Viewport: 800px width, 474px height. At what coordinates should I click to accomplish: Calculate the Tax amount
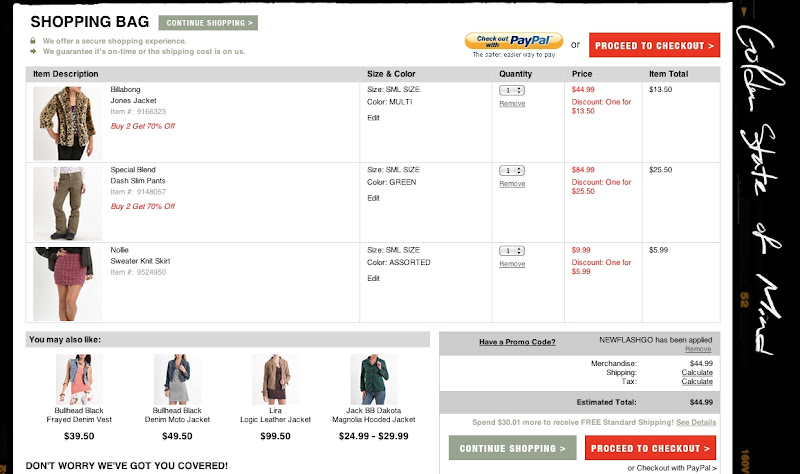(697, 381)
